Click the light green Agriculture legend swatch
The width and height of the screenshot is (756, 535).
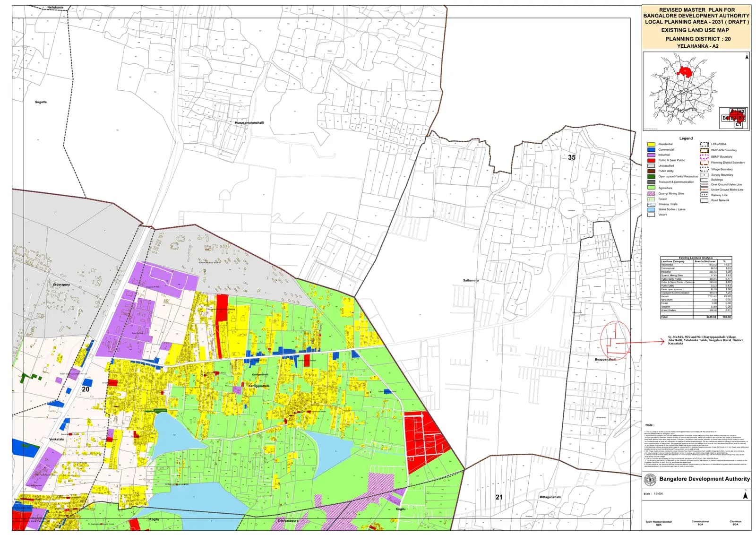coord(651,188)
